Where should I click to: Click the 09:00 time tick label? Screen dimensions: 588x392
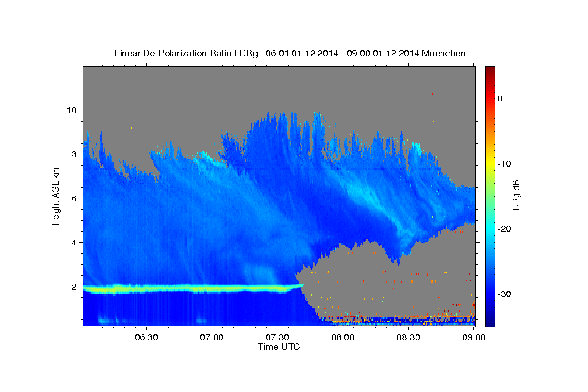[473, 338]
